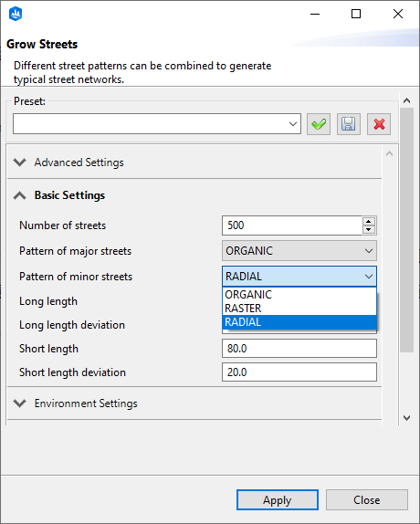
Task: Select RADIAL option in the dropdown list
Action: tap(299, 322)
